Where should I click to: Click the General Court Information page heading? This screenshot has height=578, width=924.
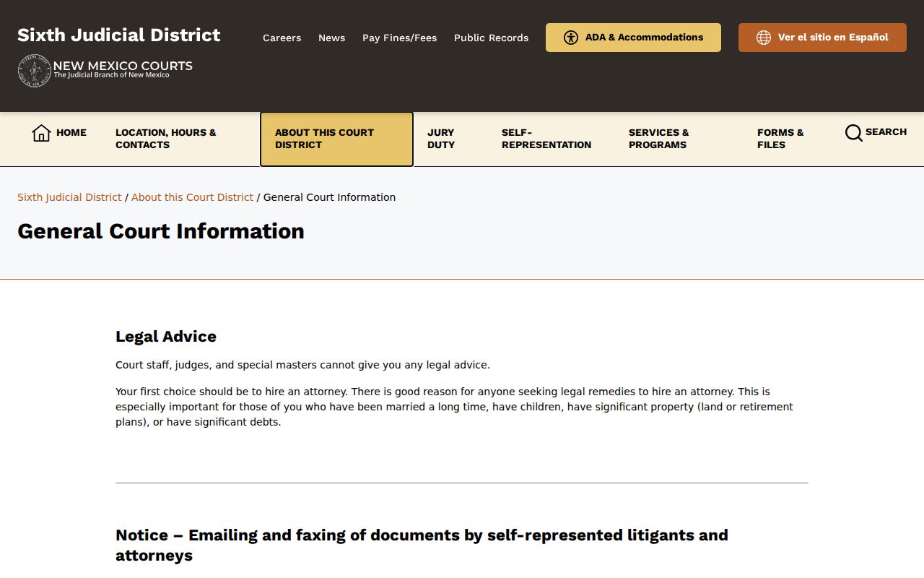point(161,231)
